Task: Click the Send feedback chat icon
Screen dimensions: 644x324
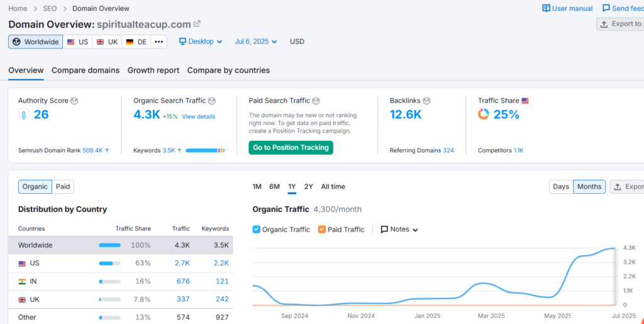Action: click(606, 8)
